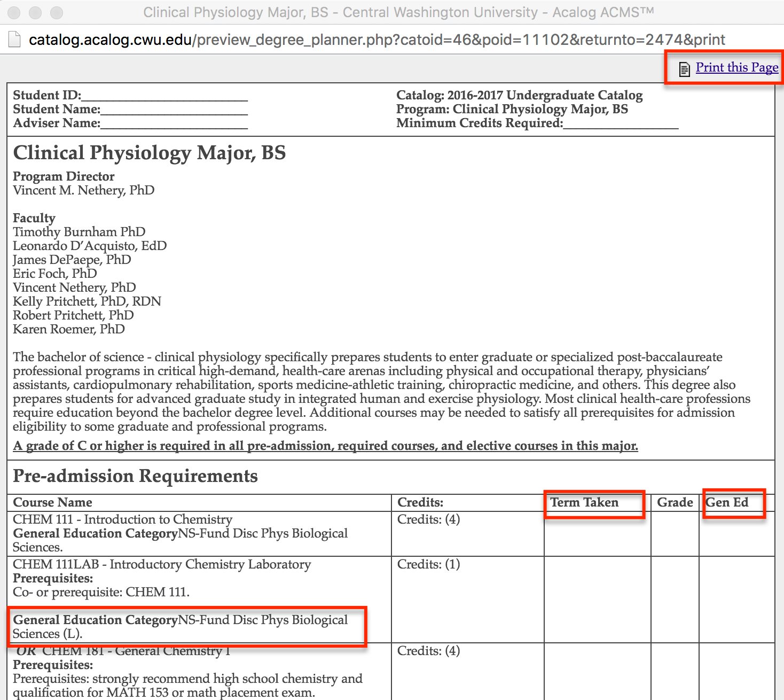
Task: Click faculty name Robert Pritchett, PhD
Action: (73, 315)
